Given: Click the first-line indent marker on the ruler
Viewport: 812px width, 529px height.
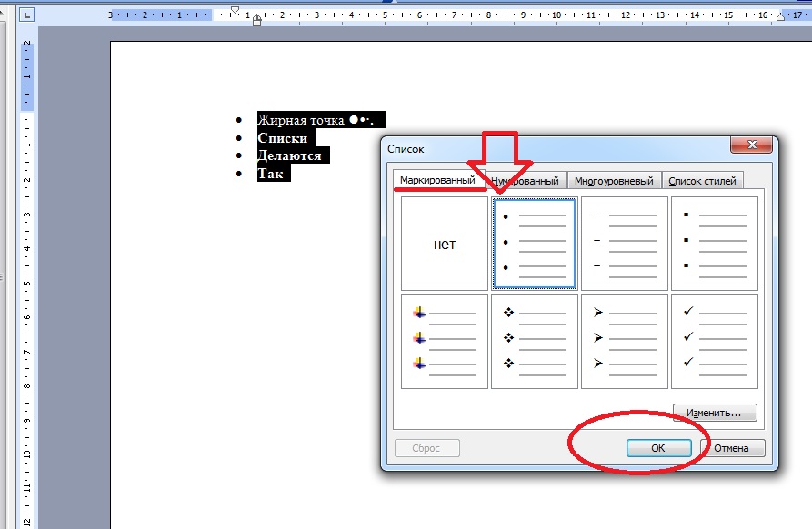Looking at the screenshot, I should coord(235,10).
